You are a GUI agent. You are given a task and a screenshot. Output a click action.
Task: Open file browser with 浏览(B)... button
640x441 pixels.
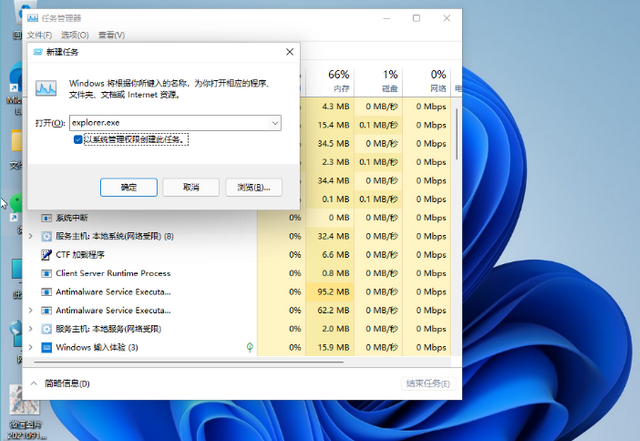tap(253, 187)
